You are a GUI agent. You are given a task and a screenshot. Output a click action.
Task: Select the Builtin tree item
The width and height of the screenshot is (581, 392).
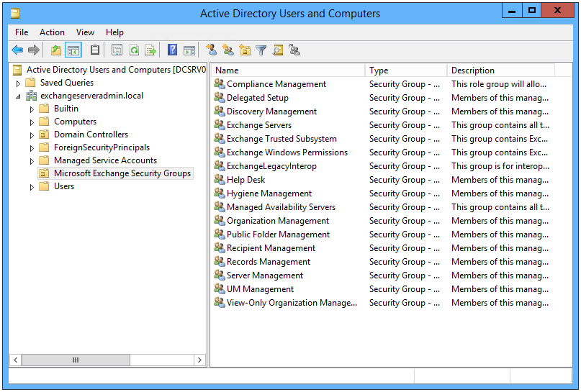(x=66, y=109)
